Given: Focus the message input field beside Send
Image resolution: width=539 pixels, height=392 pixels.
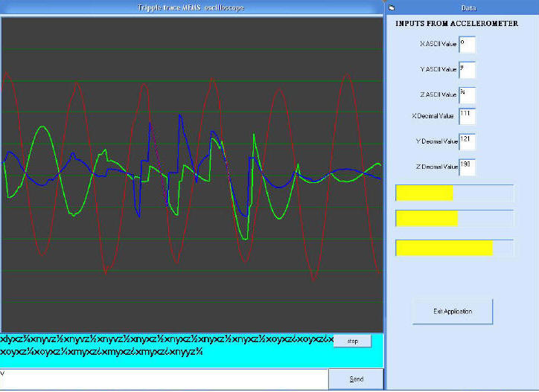Looking at the screenshot, I should tap(164, 379).
